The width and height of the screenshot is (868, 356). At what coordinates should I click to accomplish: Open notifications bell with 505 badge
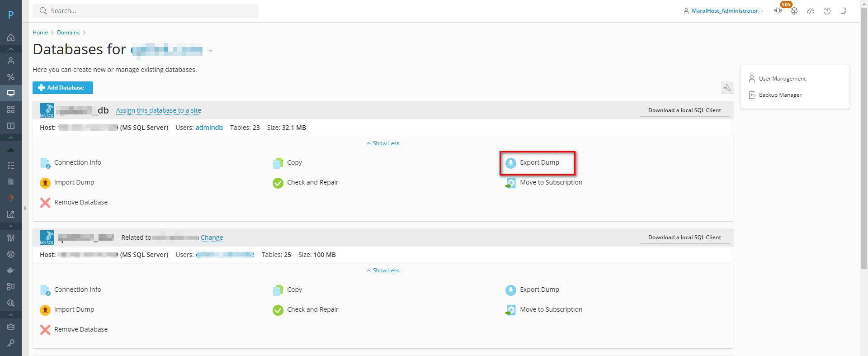[x=778, y=11]
